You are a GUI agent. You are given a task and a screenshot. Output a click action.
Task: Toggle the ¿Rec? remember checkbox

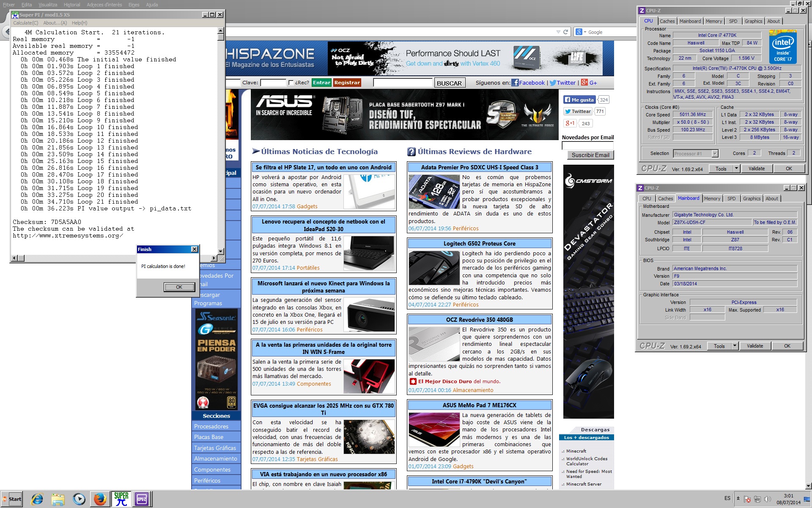pos(291,83)
